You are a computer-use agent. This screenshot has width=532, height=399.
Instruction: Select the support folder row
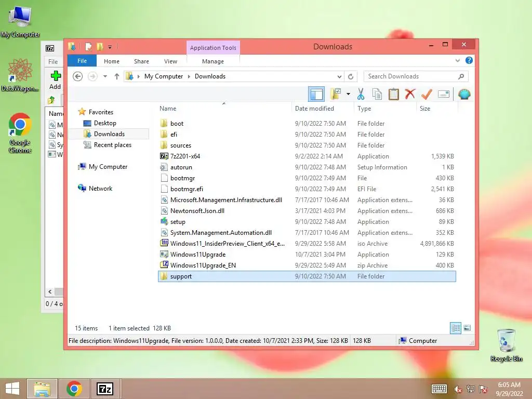[307, 276]
